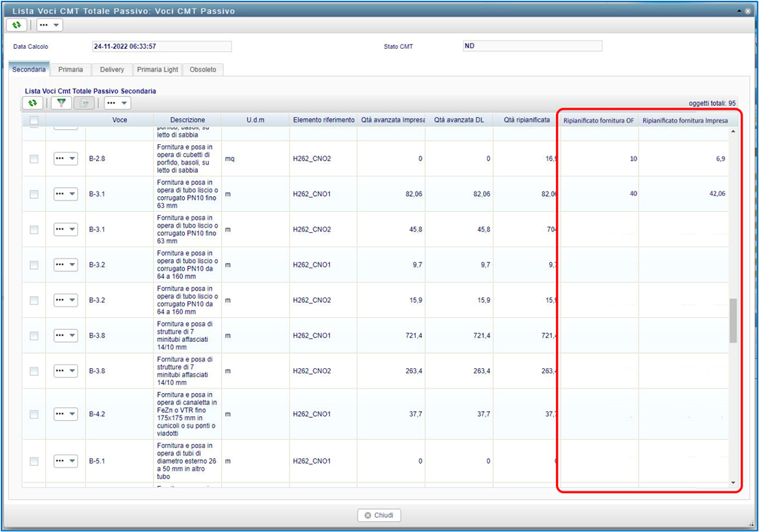Image resolution: width=759 pixels, height=532 pixels.
Task: Click the Data Calcolo date field
Action: coord(161,47)
